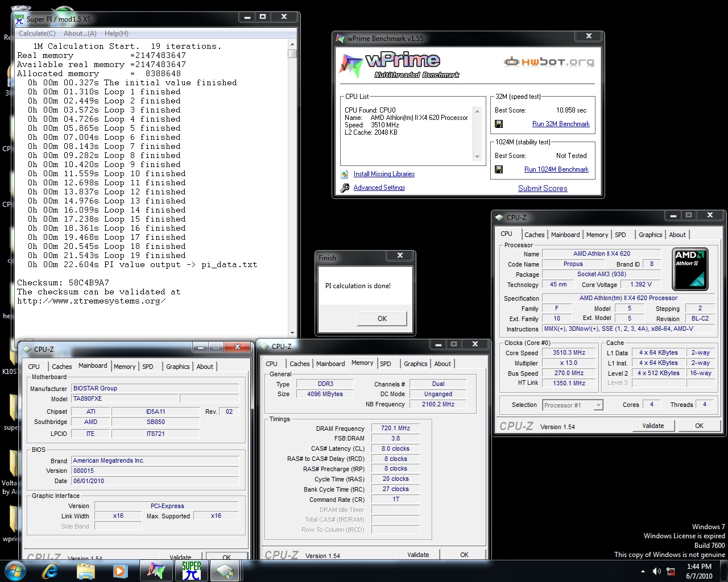The width and height of the screenshot is (728, 582).
Task: Click the save icon beside the 1024M Best Score
Action: pyautogui.click(x=499, y=169)
